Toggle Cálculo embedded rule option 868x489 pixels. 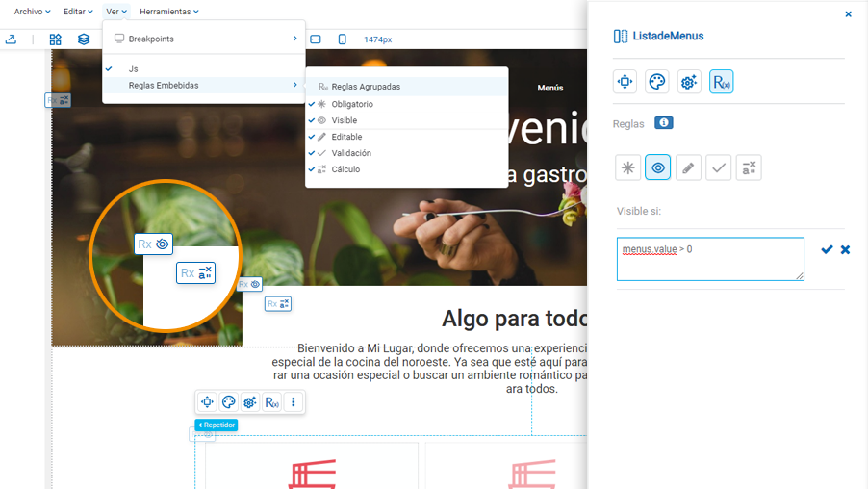pyautogui.click(x=407, y=169)
